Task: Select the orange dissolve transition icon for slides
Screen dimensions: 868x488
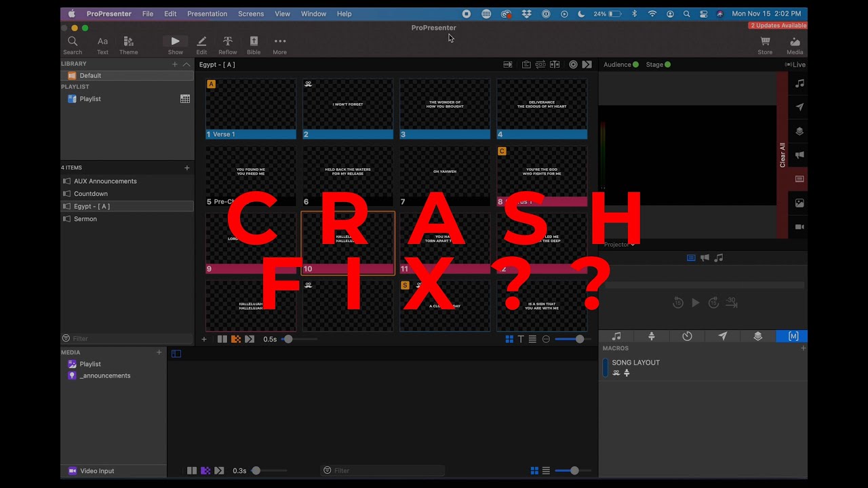Action: point(236,339)
